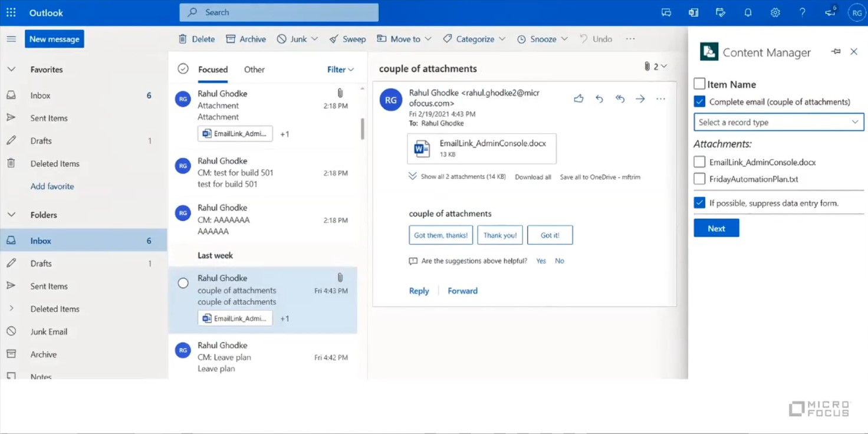
Task: Check the Item Name checkbox
Action: 699,84
